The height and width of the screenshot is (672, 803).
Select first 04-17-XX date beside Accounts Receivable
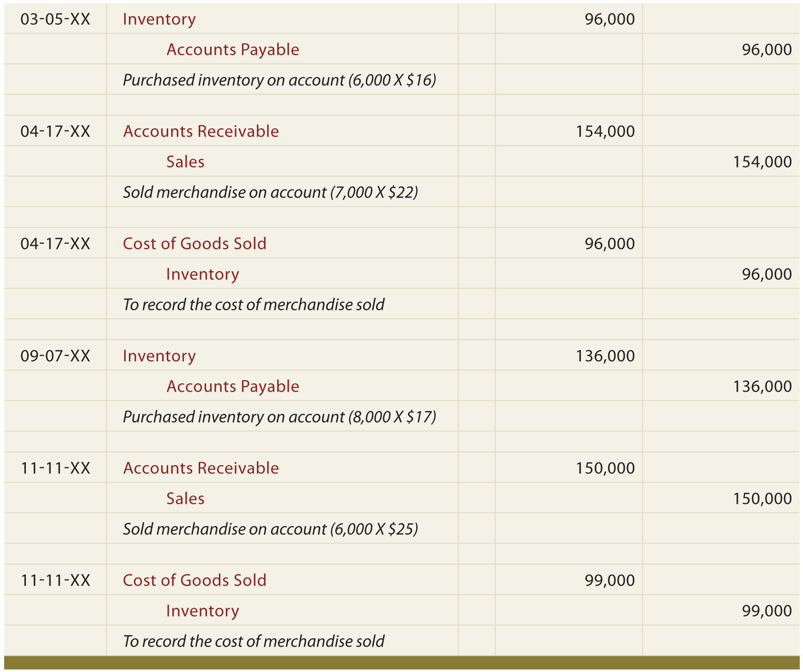(x=55, y=132)
